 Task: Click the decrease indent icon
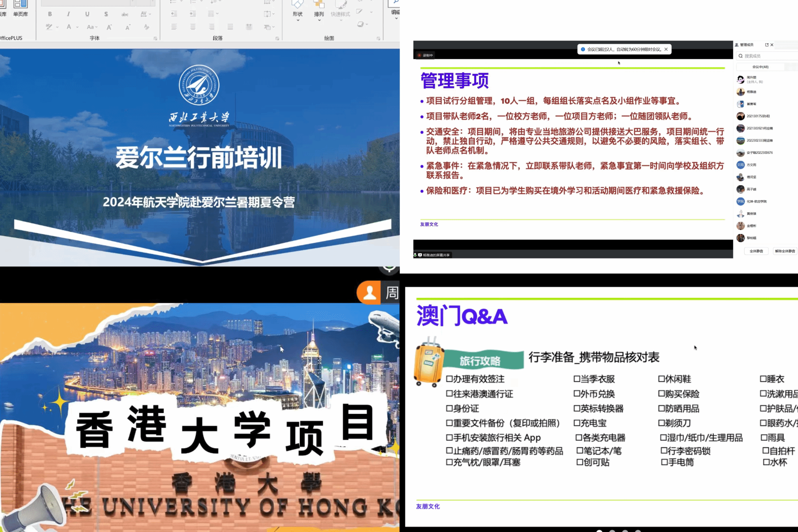coord(174,14)
